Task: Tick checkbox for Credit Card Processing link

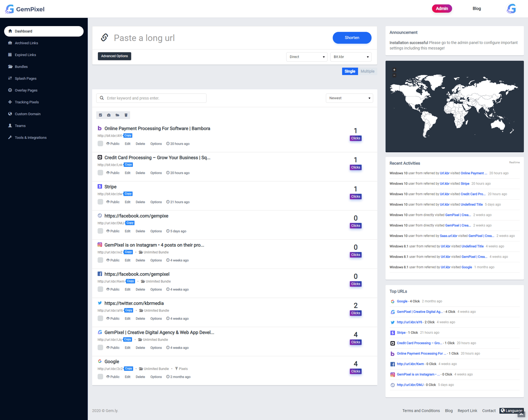Action: [100, 173]
